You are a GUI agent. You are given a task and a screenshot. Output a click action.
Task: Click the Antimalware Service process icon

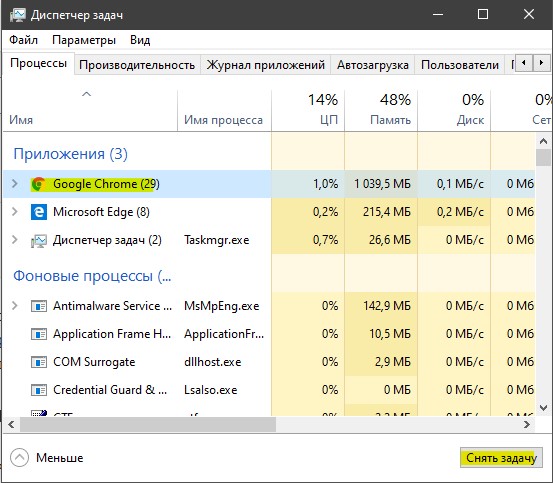pyautogui.click(x=38, y=306)
